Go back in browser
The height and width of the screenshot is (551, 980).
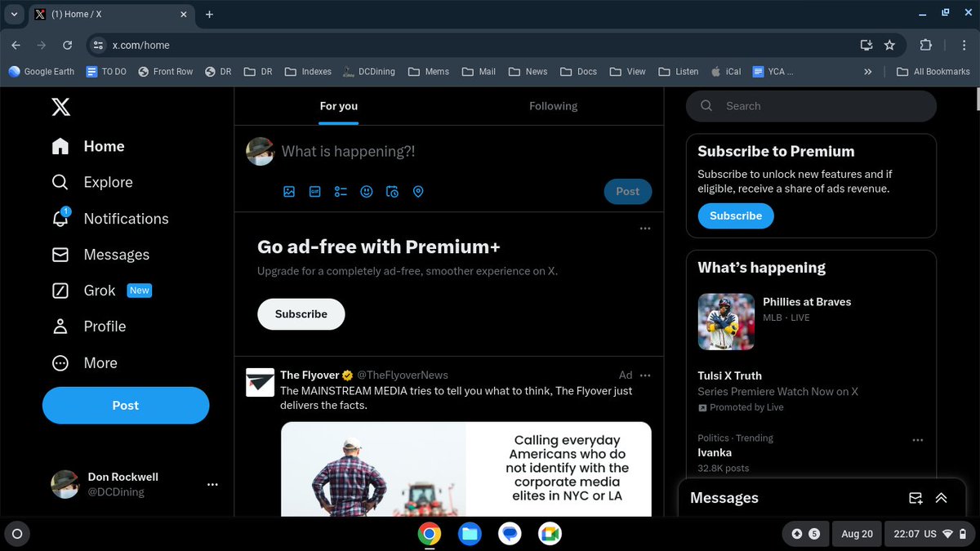16,45
